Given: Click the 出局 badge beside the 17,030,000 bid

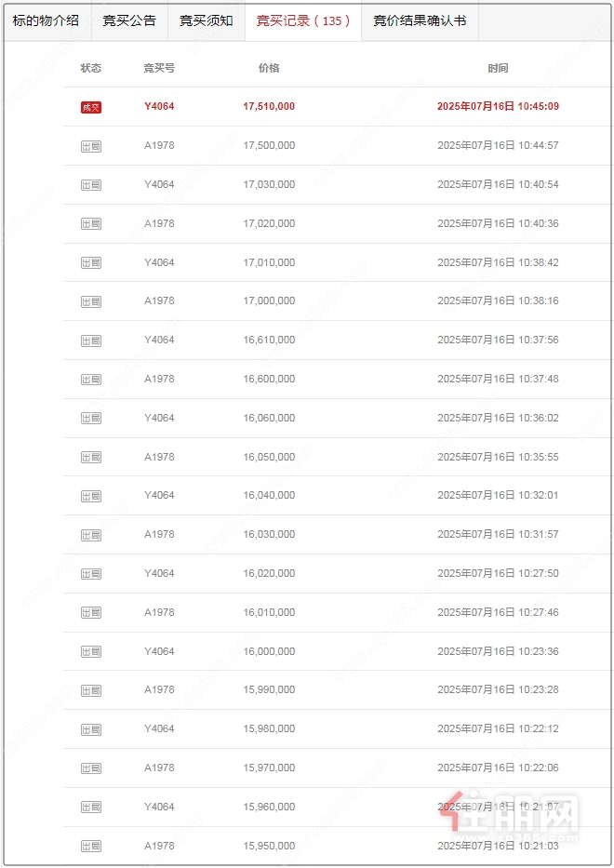Looking at the screenshot, I should tap(91, 185).
